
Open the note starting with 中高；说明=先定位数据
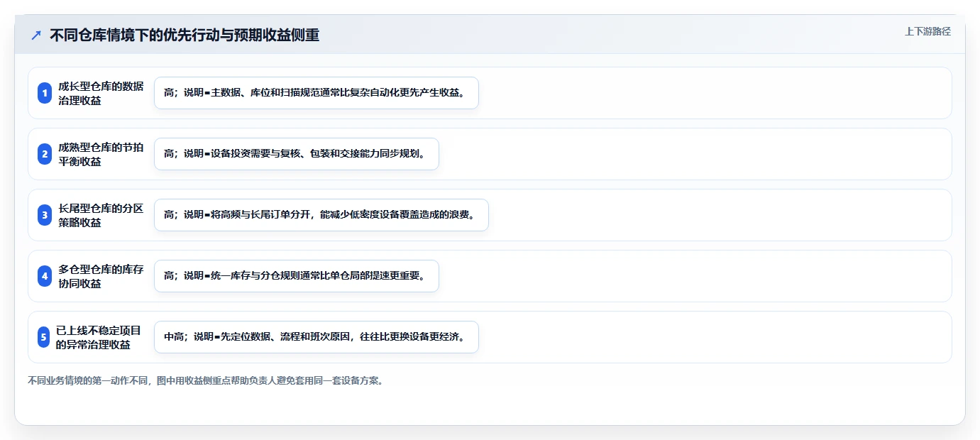316,337
